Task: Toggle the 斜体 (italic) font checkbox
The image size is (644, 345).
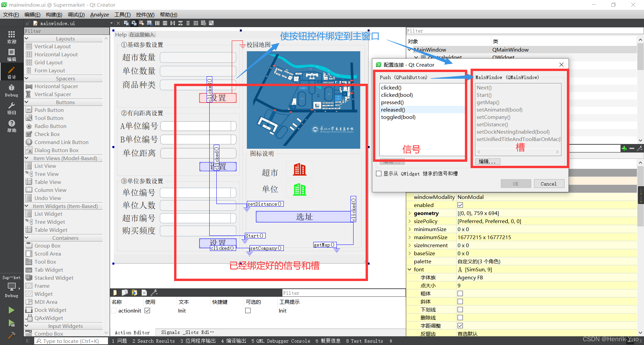Action: tap(460, 301)
